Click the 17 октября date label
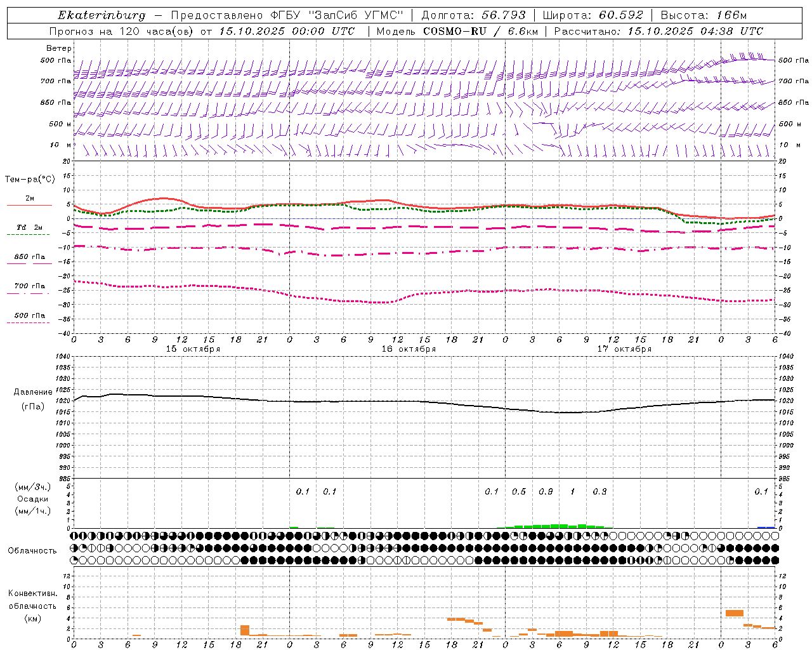812x650 pixels. [x=624, y=349]
